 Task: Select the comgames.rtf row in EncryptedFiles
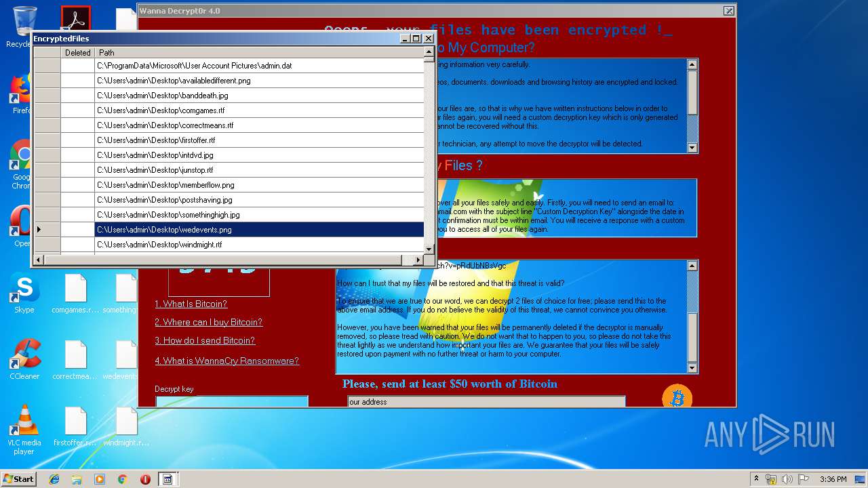pyautogui.click(x=259, y=110)
